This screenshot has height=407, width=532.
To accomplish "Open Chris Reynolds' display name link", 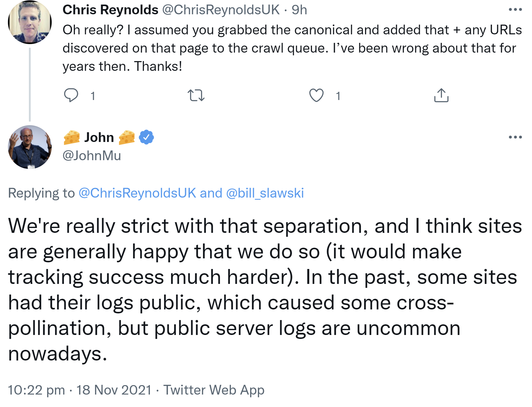I will pyautogui.click(x=110, y=10).
